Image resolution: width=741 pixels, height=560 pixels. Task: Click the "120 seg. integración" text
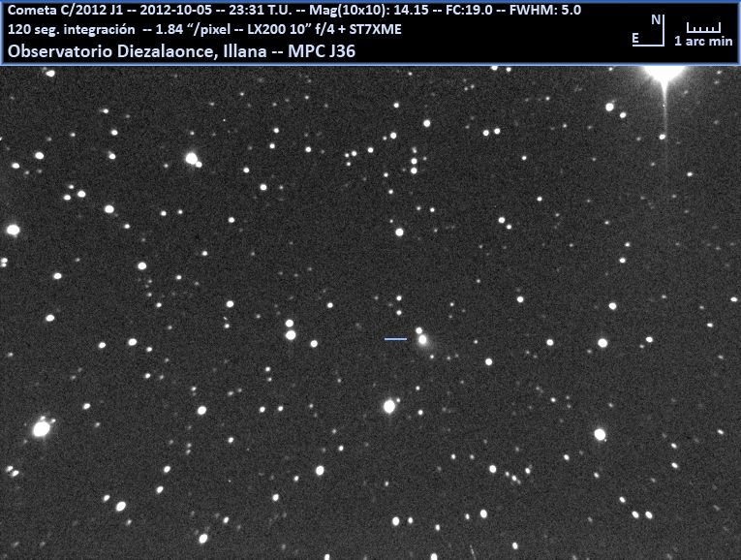72,29
